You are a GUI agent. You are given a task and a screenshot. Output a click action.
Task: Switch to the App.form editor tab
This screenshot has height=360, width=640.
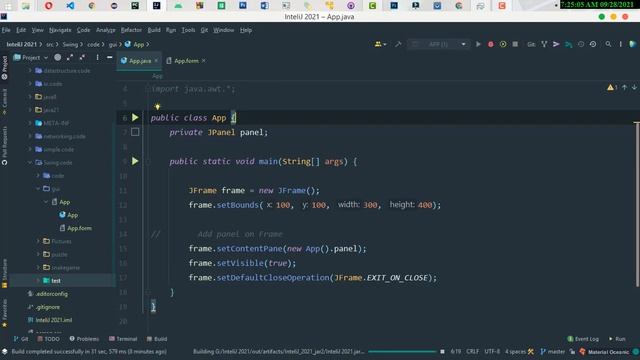186,61
